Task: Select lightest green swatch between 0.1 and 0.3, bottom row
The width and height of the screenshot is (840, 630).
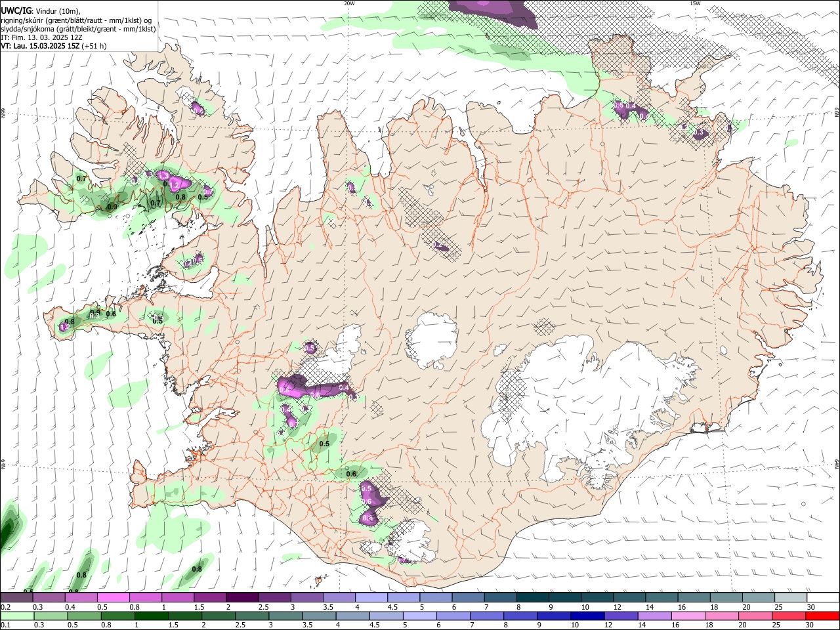Action: click(x=16, y=616)
